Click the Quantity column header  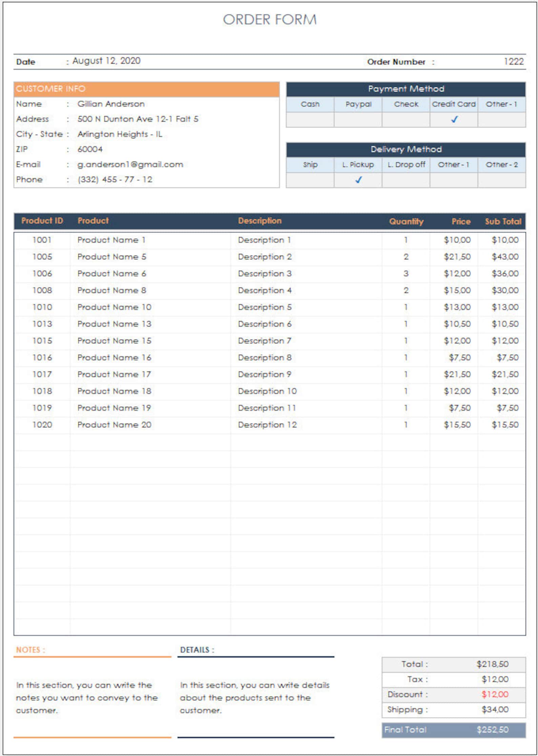(406, 221)
